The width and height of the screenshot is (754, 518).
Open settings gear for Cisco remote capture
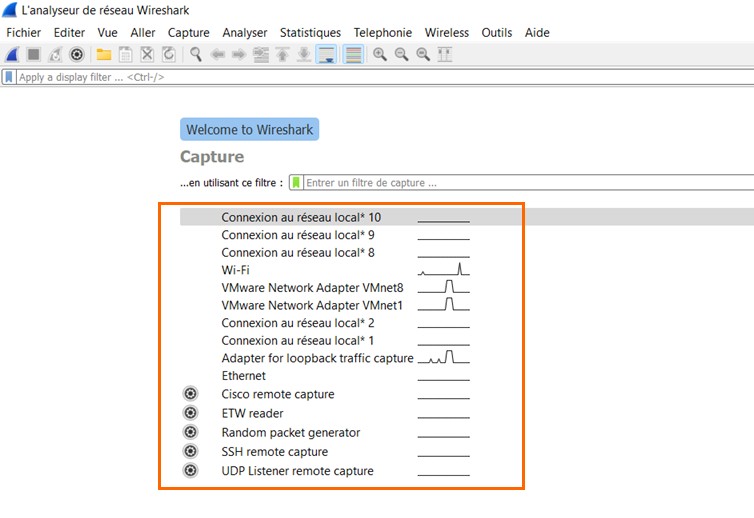[x=190, y=394]
